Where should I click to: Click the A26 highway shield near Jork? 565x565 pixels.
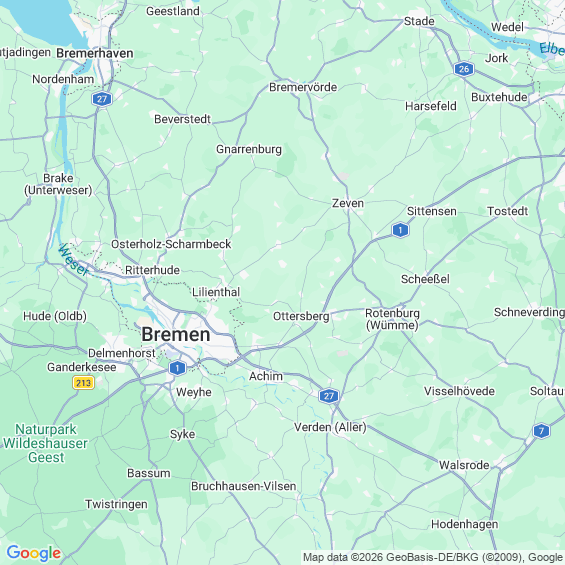pos(464,69)
